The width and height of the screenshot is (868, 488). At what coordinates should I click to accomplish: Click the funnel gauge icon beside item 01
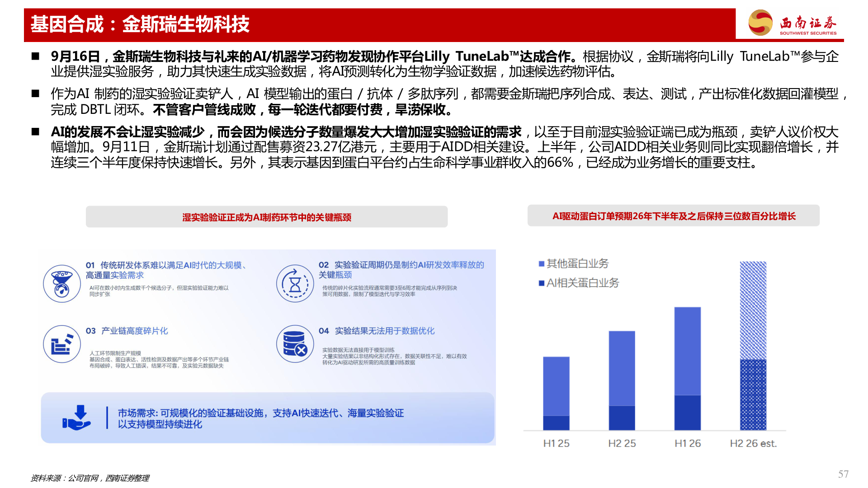(x=62, y=284)
